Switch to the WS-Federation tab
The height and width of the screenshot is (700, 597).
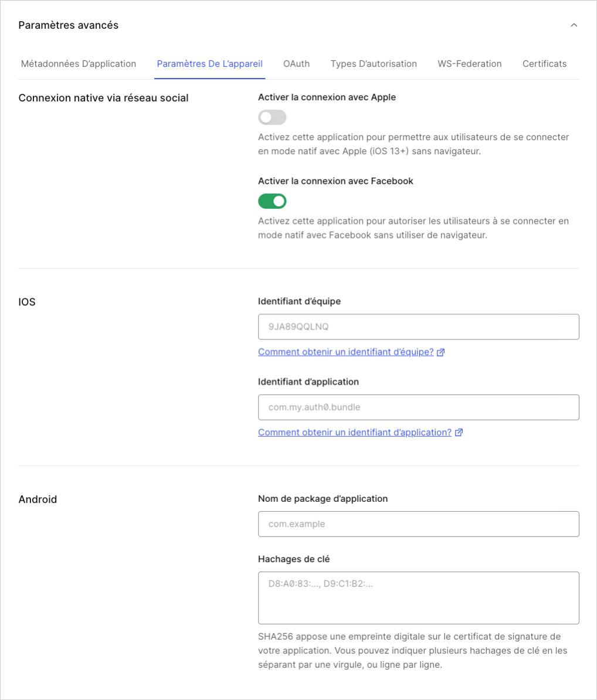coord(469,64)
